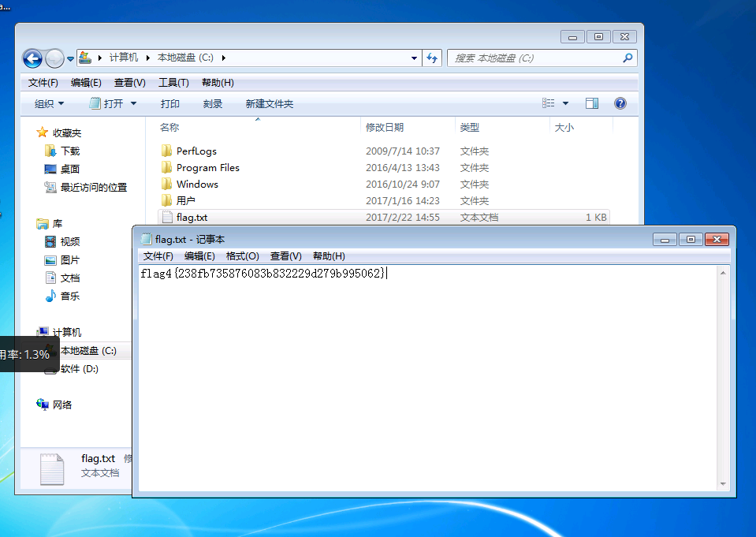Click in the search Local Disk field
The height and width of the screenshot is (537, 756).
[537, 58]
